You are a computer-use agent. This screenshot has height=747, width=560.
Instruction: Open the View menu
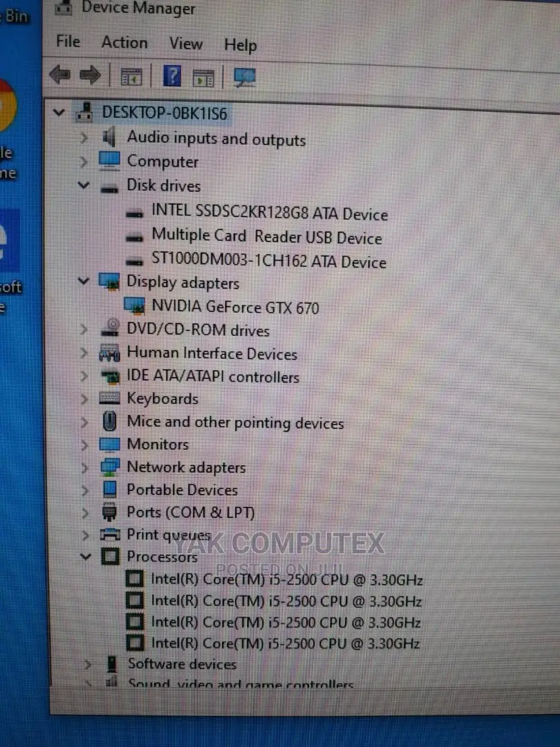coord(186,44)
